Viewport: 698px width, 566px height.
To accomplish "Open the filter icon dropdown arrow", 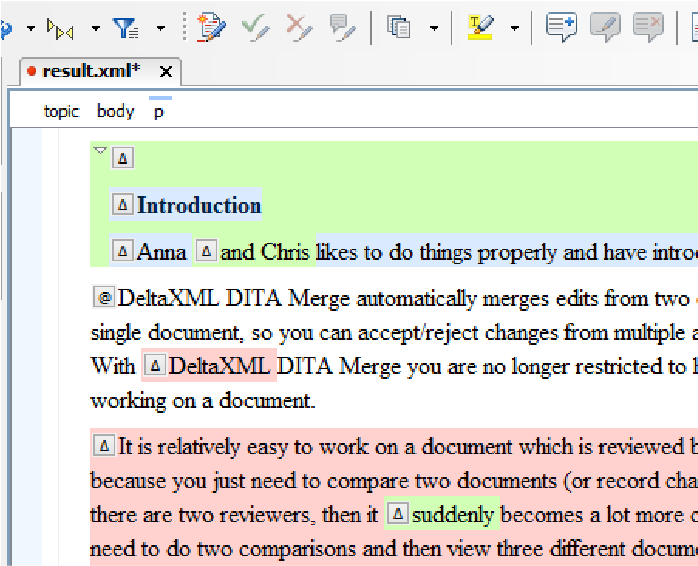I will [160, 28].
